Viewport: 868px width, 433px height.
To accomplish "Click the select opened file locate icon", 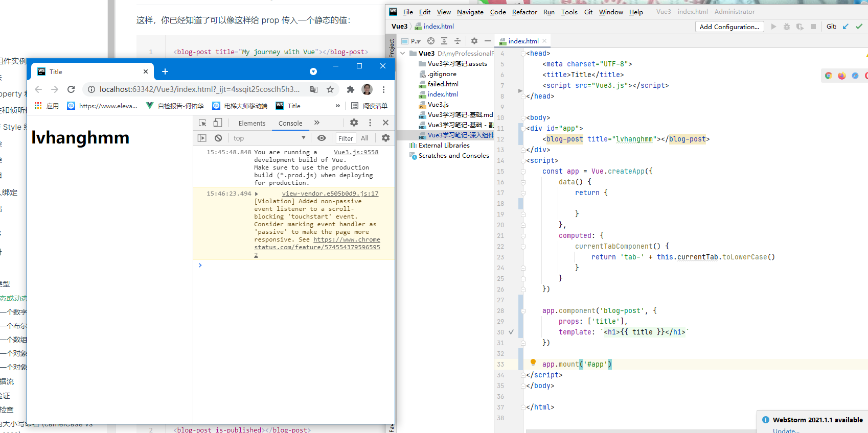I will (x=431, y=41).
